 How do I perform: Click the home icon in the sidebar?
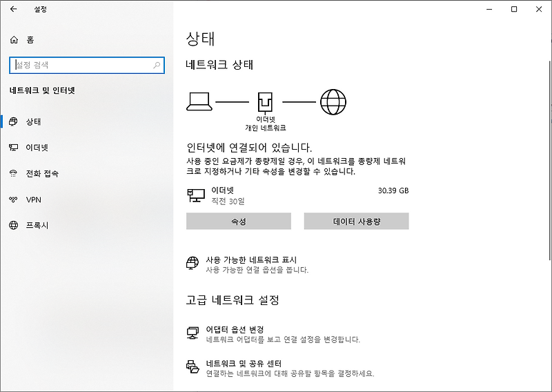14,40
